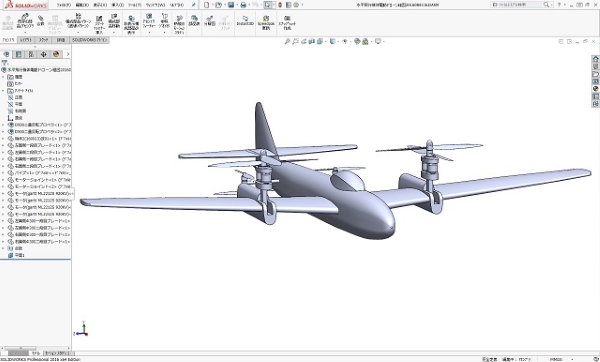Open the ConfigurationManager tab in the left panel
The height and width of the screenshot is (362, 600).
click(31, 54)
